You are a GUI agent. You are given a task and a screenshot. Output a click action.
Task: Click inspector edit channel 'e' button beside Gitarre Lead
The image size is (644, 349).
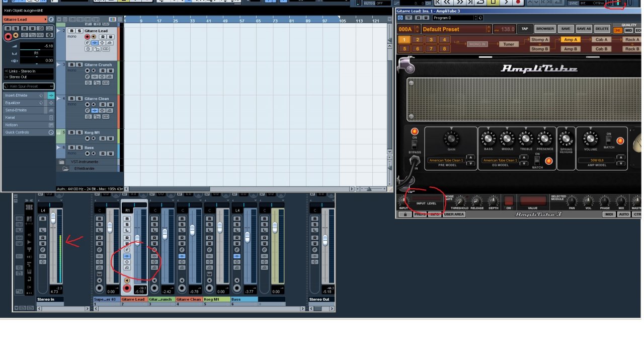tap(51, 19)
